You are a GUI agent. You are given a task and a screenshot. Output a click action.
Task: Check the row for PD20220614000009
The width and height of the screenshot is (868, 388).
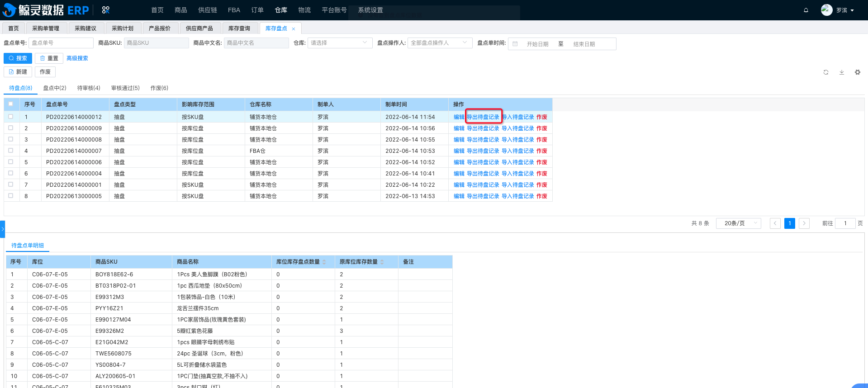(11, 128)
